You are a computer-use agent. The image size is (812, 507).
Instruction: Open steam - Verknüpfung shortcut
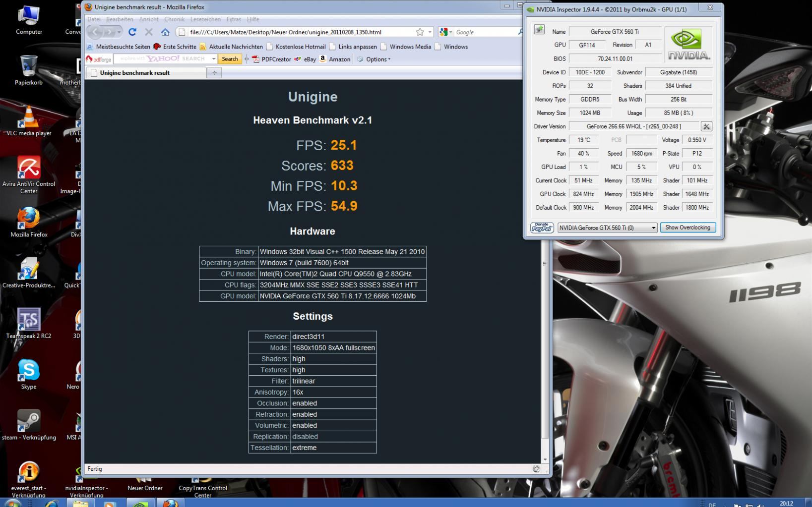pyautogui.click(x=29, y=425)
